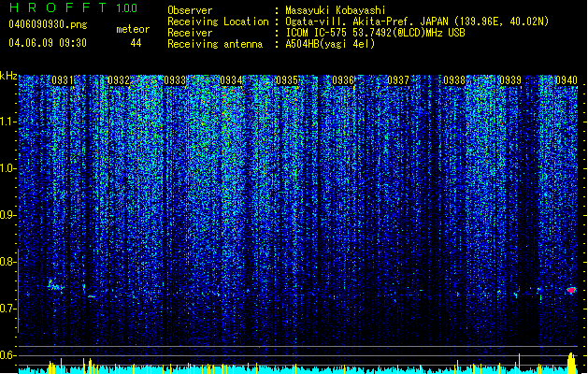Click the 0934 time marker
The width and height of the screenshot is (588, 374).
[231, 80]
